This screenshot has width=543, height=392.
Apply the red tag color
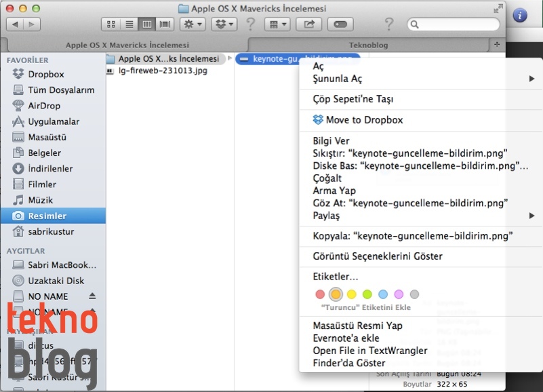pos(320,294)
